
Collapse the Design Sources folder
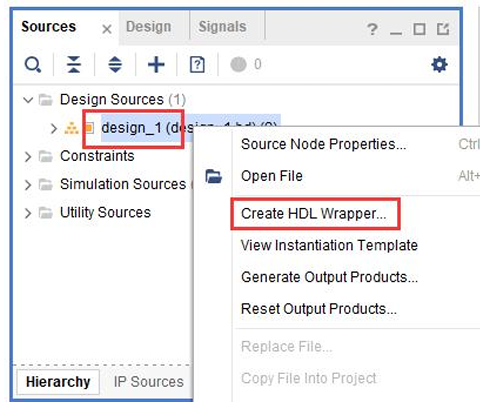point(28,100)
